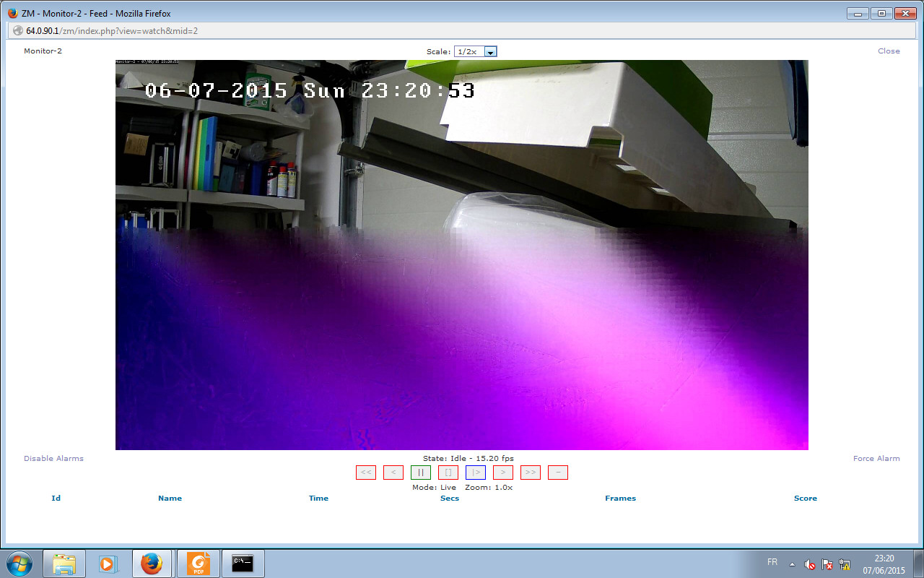Screen dimensions: 924x578
Task: Click the Firefox icon in the title bar
Action: (x=12, y=13)
